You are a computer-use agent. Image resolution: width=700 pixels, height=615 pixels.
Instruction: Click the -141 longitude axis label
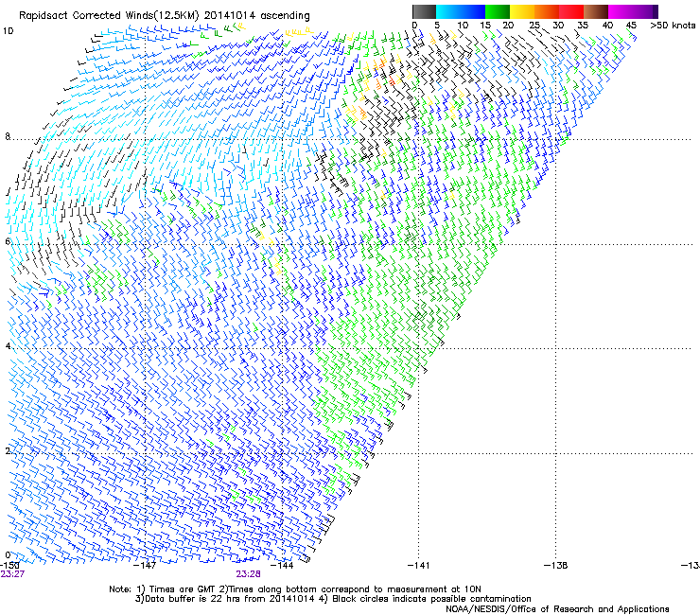[x=418, y=565]
